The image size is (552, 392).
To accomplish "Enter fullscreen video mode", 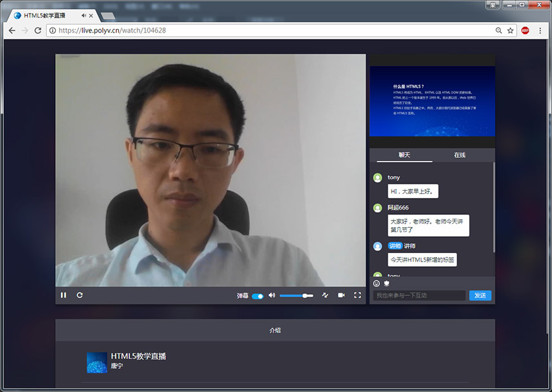I will [357, 295].
